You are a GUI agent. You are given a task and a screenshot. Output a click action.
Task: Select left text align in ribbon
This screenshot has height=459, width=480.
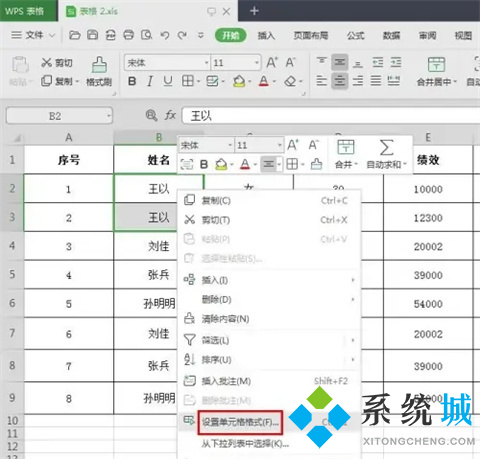[x=322, y=81]
